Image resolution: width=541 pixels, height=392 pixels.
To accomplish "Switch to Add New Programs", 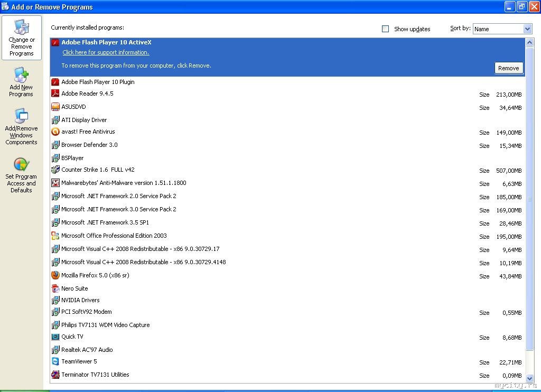I will click(x=21, y=82).
